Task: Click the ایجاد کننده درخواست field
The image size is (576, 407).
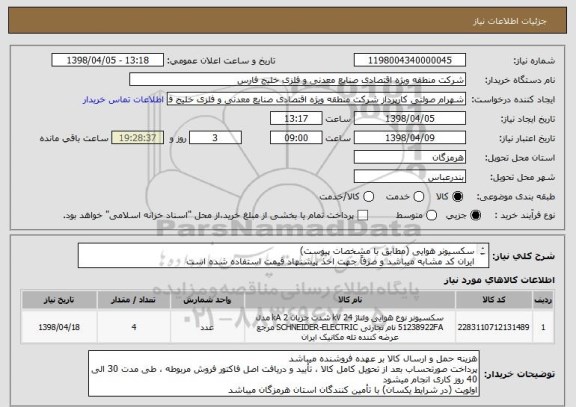Action: point(316,99)
